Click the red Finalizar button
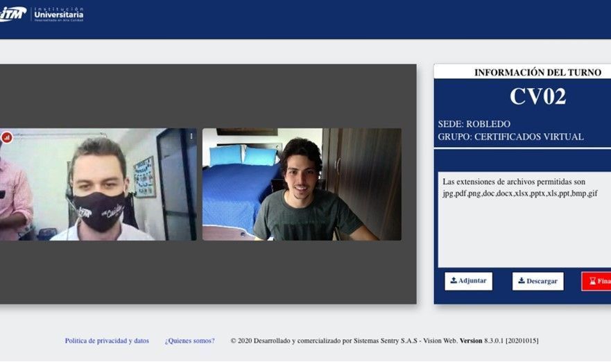Viewport: 611px width, 364px height. click(596, 281)
